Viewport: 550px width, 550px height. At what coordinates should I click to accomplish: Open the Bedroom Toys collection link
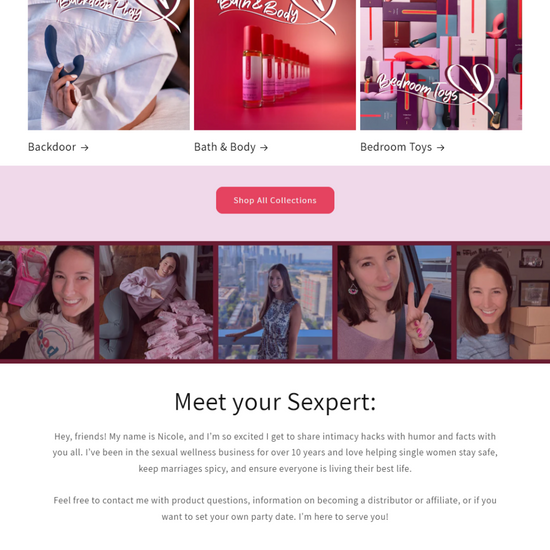tap(402, 147)
